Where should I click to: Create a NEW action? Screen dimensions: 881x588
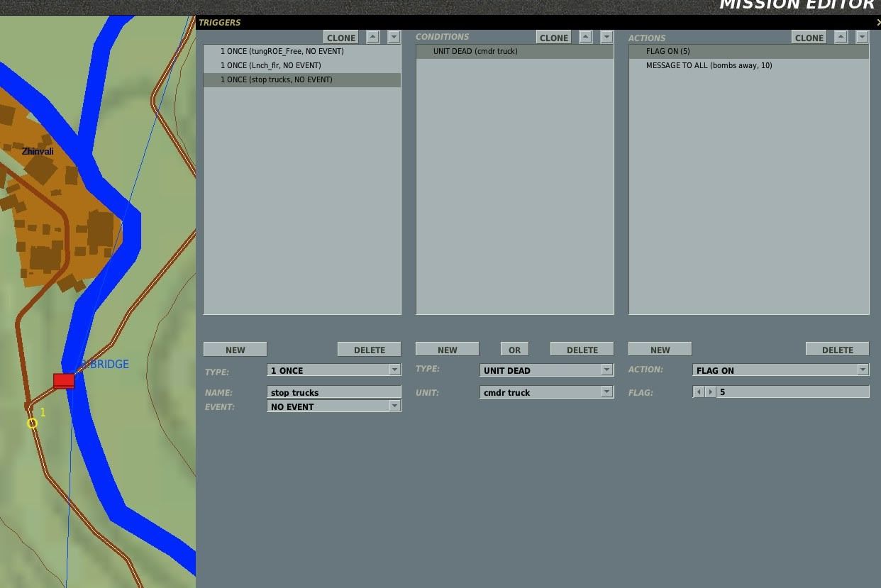(x=660, y=350)
